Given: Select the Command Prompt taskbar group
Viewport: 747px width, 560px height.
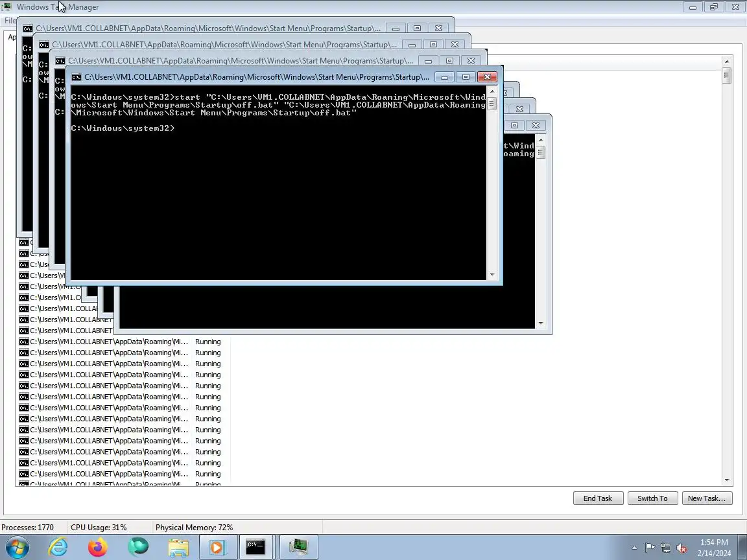Looking at the screenshot, I should coord(256,547).
